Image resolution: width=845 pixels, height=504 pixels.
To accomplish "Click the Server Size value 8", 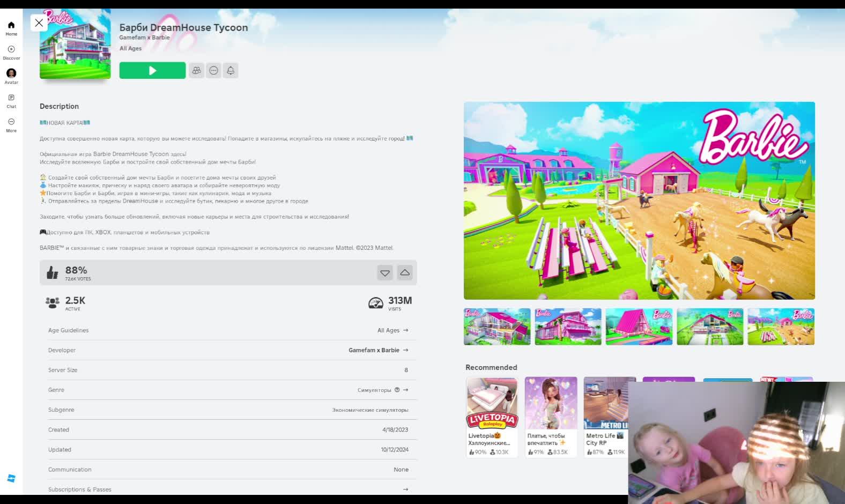I will click(406, 370).
